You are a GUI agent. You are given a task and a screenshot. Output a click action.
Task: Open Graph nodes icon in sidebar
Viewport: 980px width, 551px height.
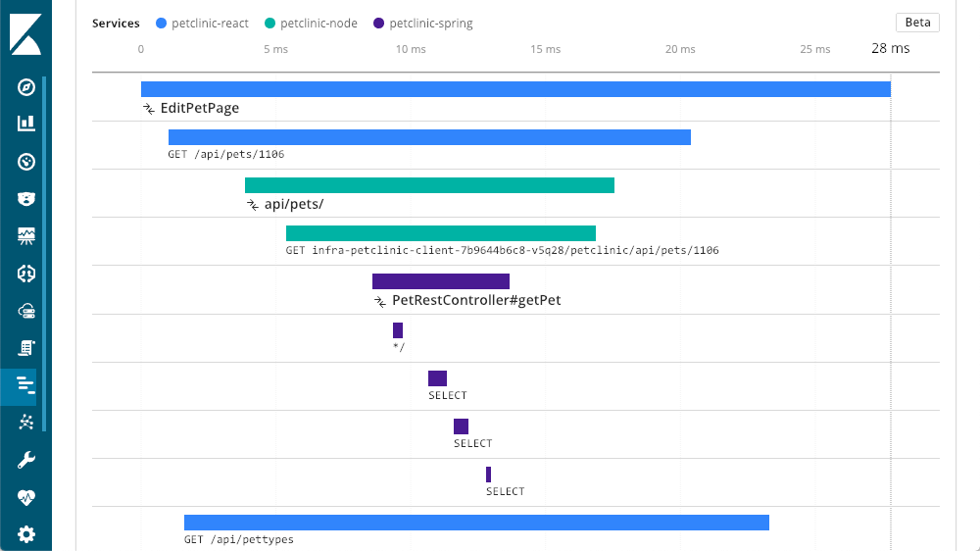pos(25,423)
